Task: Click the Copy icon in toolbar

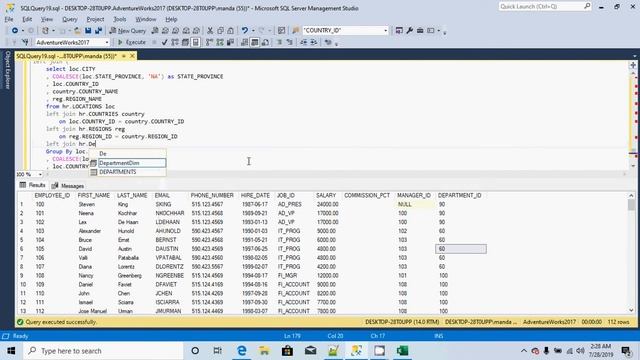Action: [220, 31]
